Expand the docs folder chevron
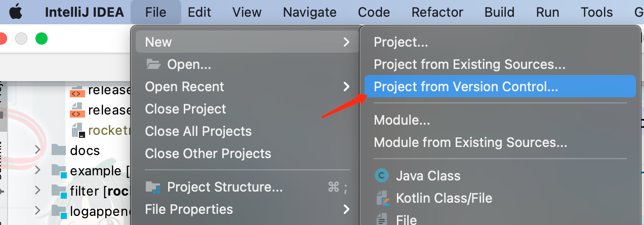 pos(37,150)
